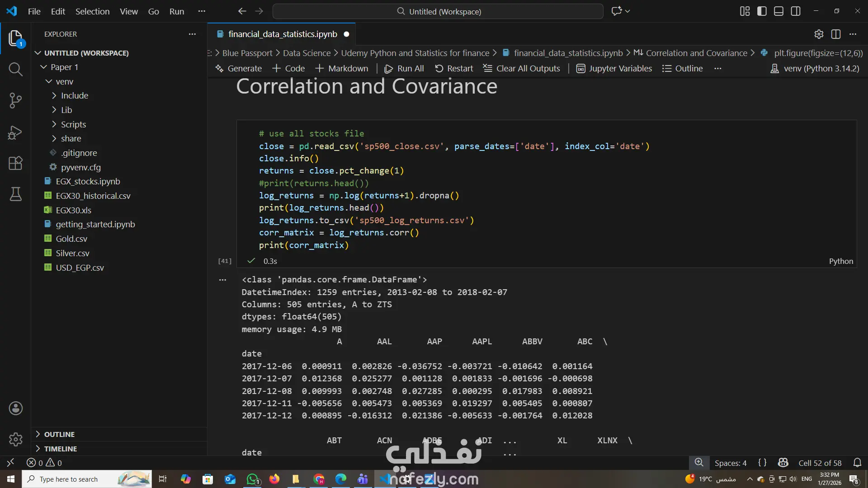Toggle the primary side bar layout button
Viewport: 868px width, 488px height.
(762, 11)
